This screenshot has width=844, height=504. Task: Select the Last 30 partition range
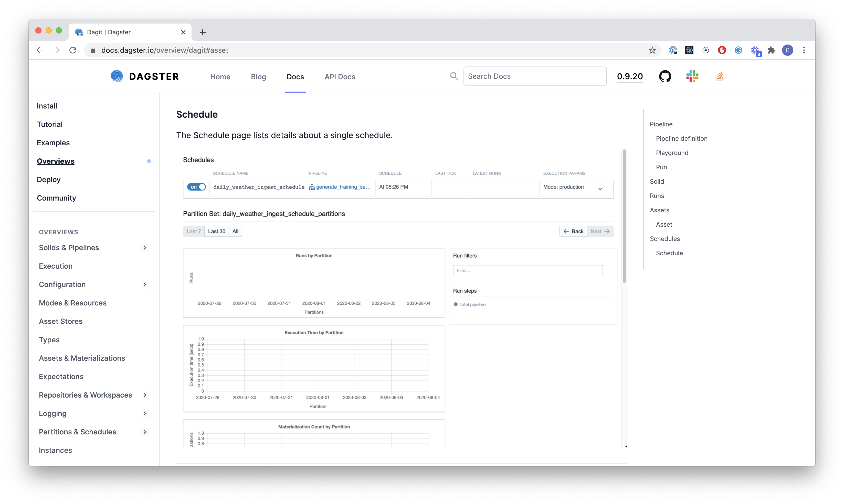click(217, 231)
